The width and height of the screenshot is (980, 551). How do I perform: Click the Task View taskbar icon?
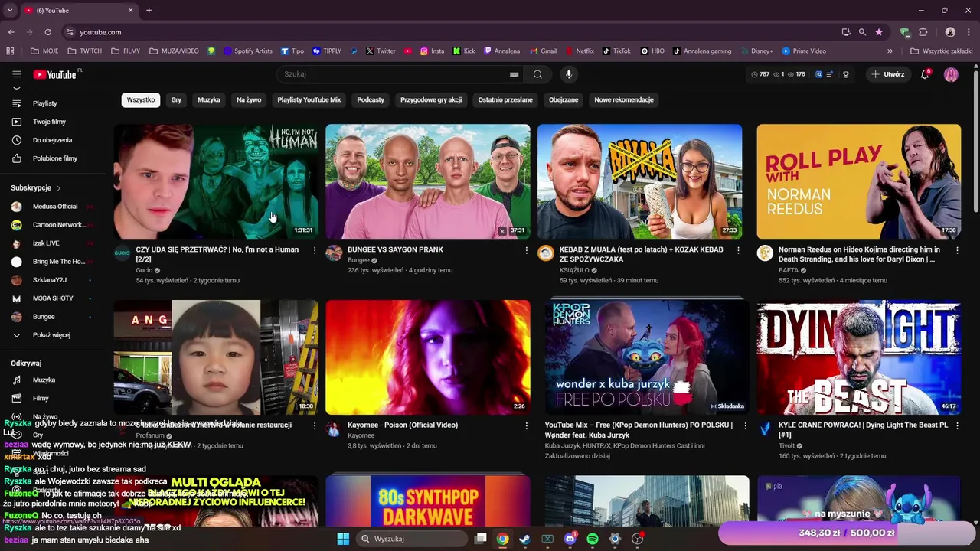point(480,539)
